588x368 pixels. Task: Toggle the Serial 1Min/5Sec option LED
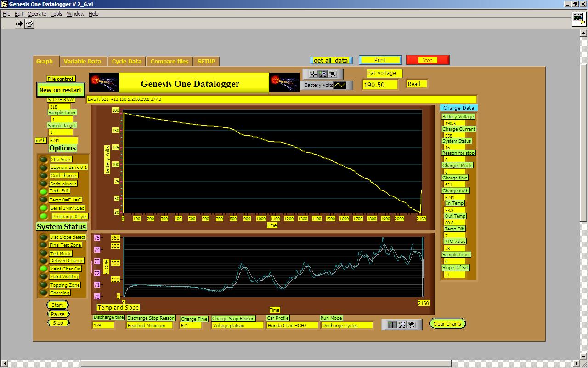tap(44, 208)
